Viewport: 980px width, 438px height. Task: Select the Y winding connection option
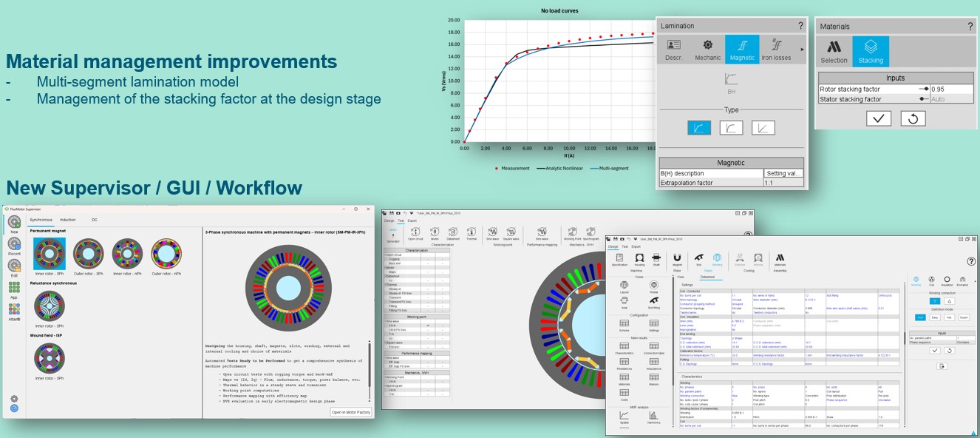click(935, 301)
